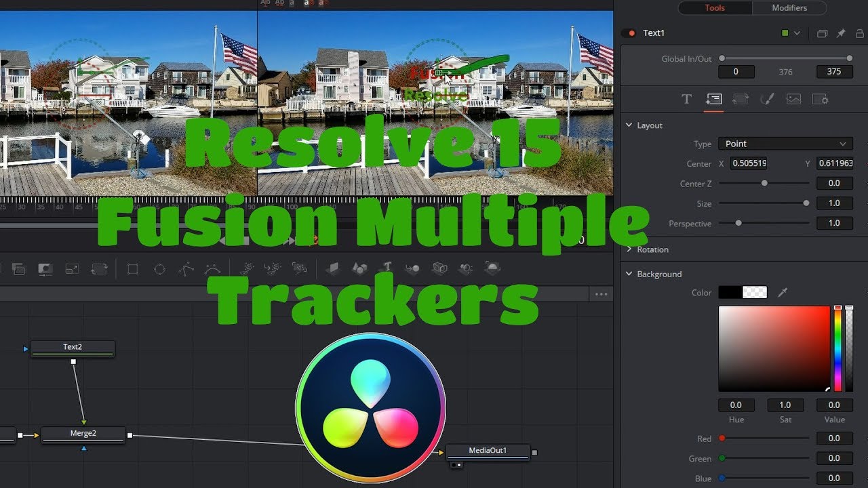Click the Global In/Out range slider
This screenshot has width=868, height=488.
point(785,58)
